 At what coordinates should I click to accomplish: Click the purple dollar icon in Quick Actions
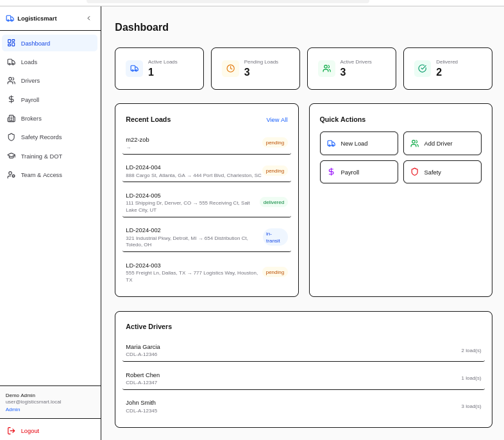pyautogui.click(x=331, y=172)
